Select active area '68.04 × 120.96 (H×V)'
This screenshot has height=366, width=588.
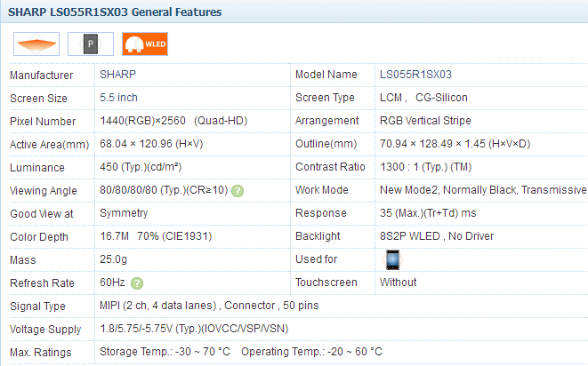[151, 144]
